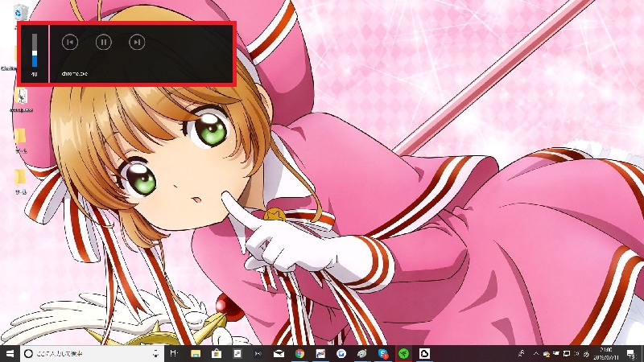Pause playback in the media overlay
The height and width of the screenshot is (362, 644).
pyautogui.click(x=104, y=42)
